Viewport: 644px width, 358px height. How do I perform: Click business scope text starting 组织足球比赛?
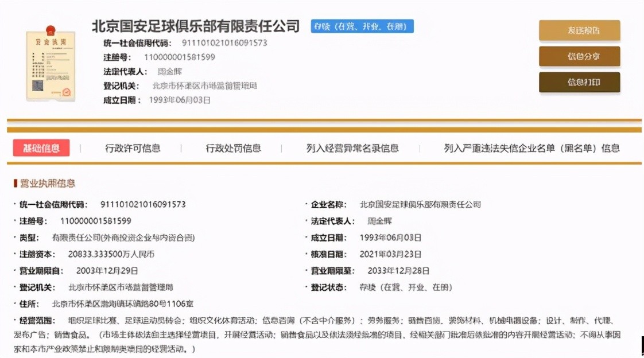[x=317, y=334]
